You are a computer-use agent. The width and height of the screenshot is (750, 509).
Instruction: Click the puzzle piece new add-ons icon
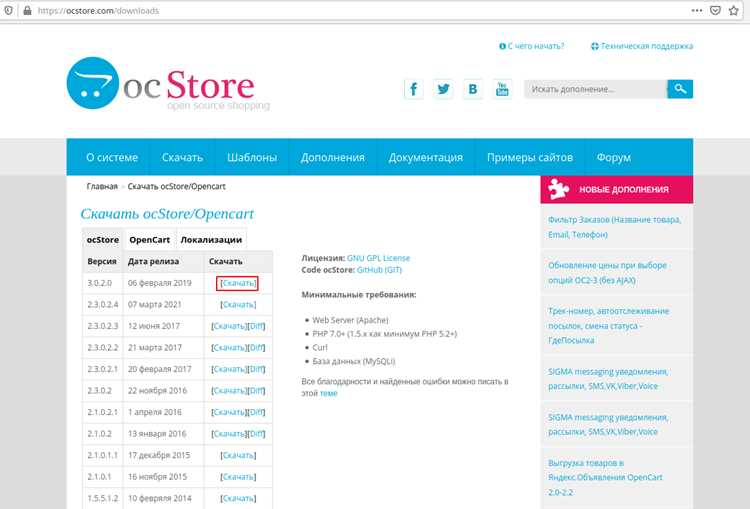tap(559, 189)
